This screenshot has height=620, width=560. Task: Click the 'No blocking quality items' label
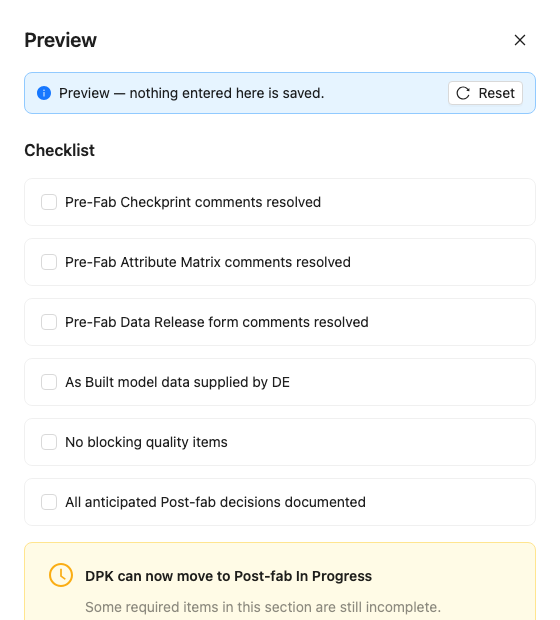146,442
